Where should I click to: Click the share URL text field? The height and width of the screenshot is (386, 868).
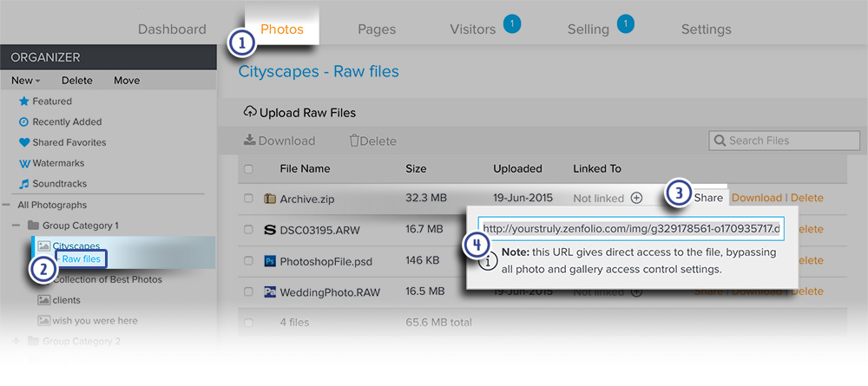631,229
